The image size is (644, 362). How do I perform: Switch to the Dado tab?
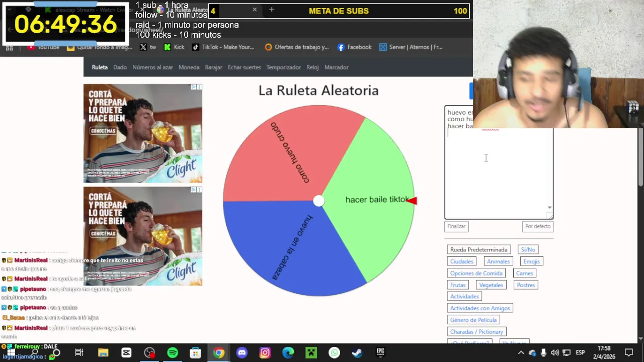120,67
